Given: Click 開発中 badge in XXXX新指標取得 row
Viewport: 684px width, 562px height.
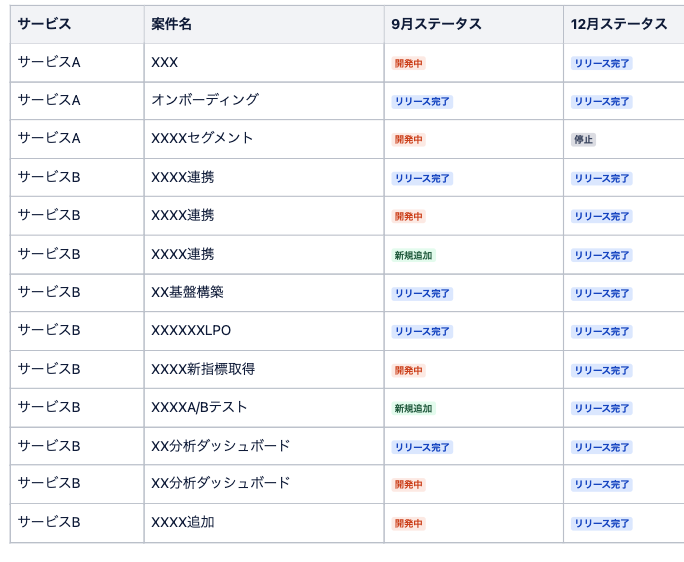Looking at the screenshot, I should pyautogui.click(x=408, y=370).
